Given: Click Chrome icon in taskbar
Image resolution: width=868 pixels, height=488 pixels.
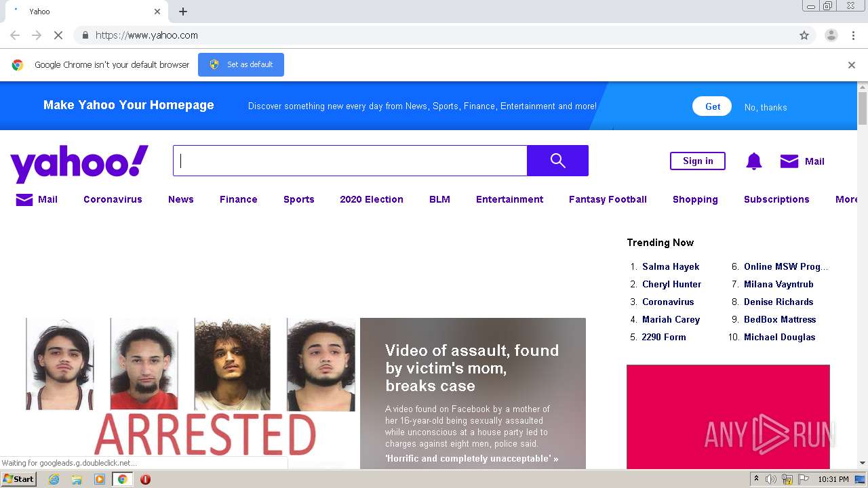Looking at the screenshot, I should coord(122,479).
